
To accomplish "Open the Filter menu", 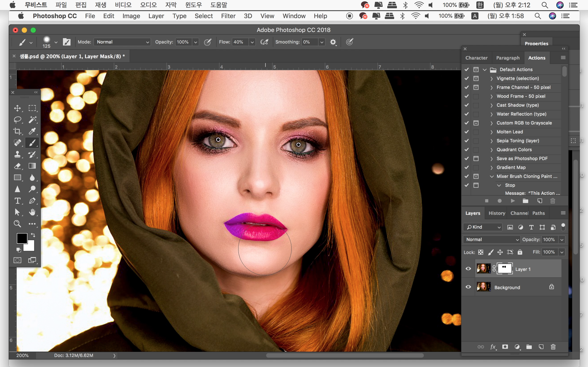I will coord(228,16).
